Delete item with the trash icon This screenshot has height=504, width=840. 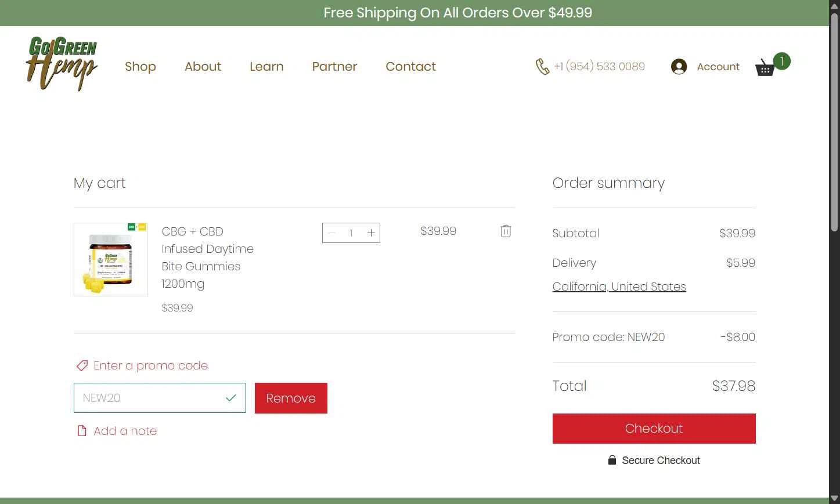pyautogui.click(x=506, y=231)
